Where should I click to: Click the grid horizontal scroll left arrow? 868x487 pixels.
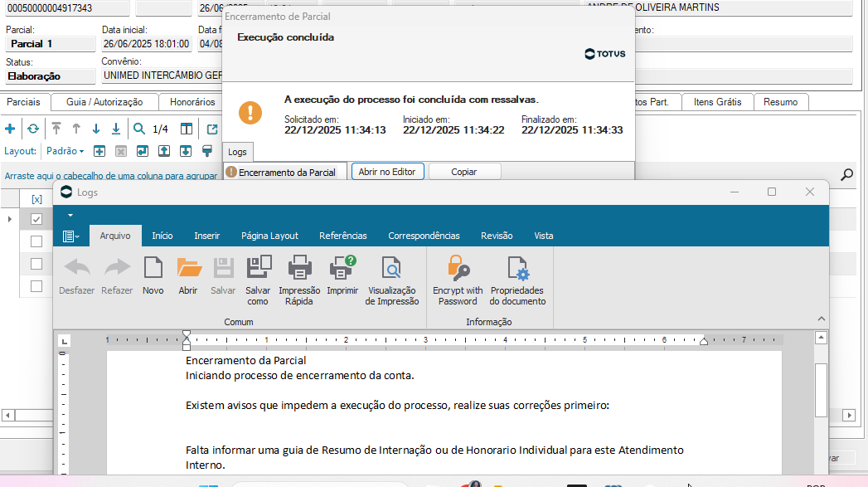[7, 415]
